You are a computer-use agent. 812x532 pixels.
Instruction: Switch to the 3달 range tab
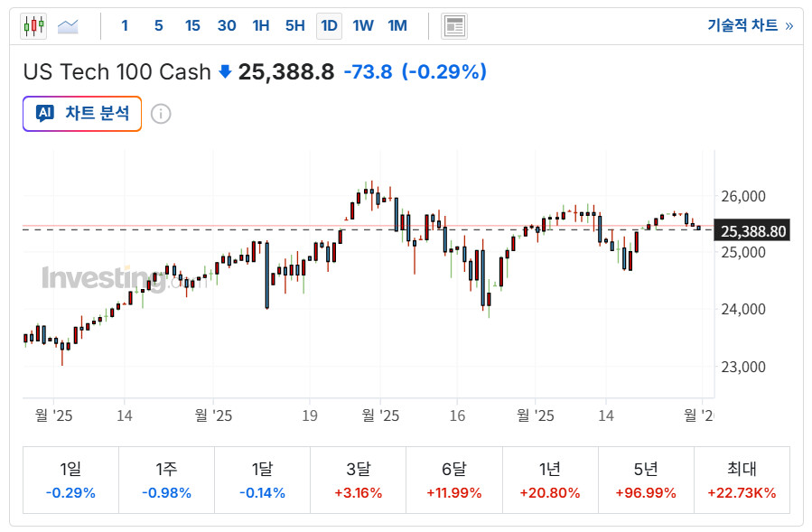[358, 481]
